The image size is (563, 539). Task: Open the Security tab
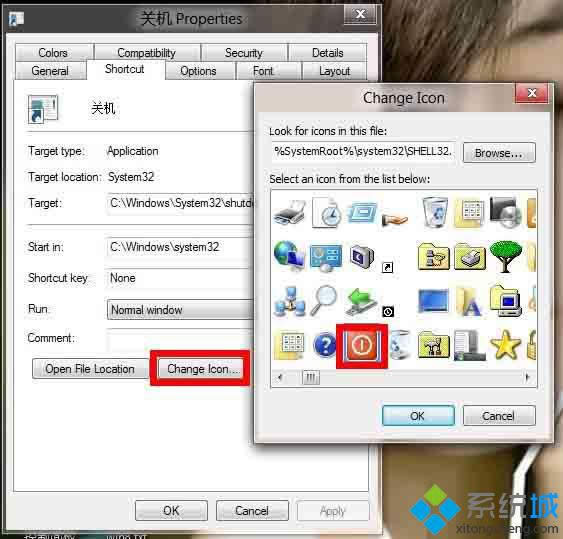click(244, 53)
